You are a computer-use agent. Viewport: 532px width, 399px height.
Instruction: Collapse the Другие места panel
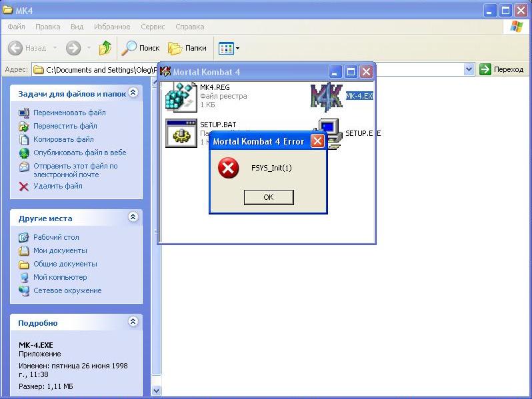point(133,217)
